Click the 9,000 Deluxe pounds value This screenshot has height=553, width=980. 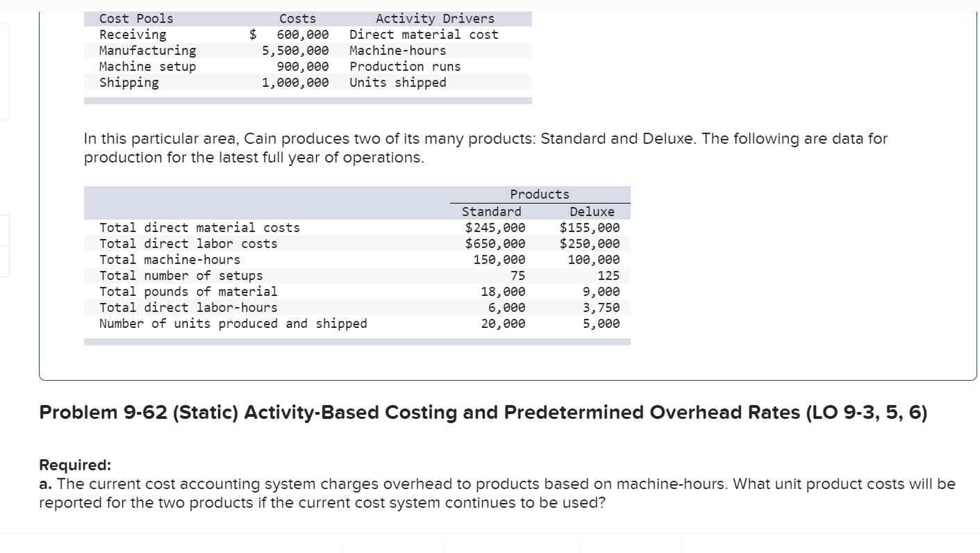pos(601,292)
